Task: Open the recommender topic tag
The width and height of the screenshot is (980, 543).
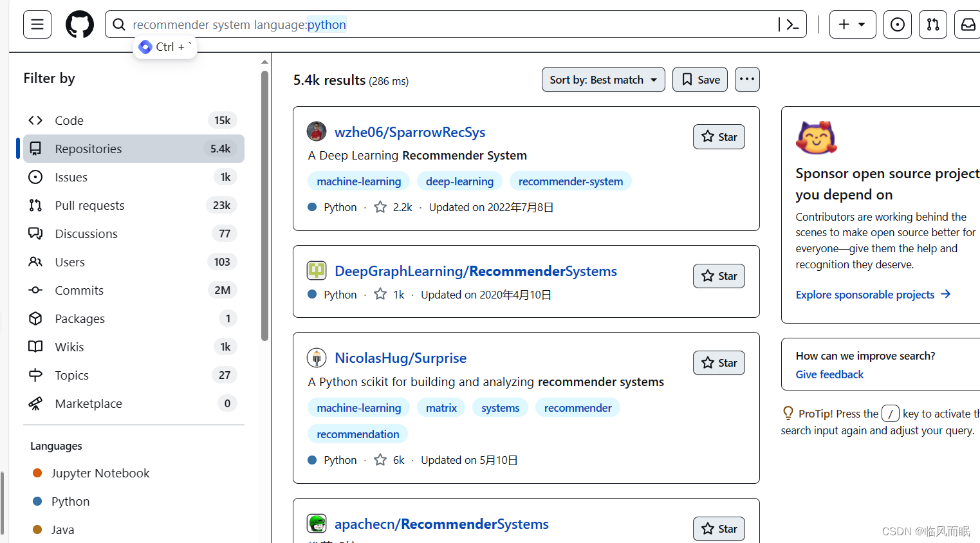Action: click(x=578, y=408)
